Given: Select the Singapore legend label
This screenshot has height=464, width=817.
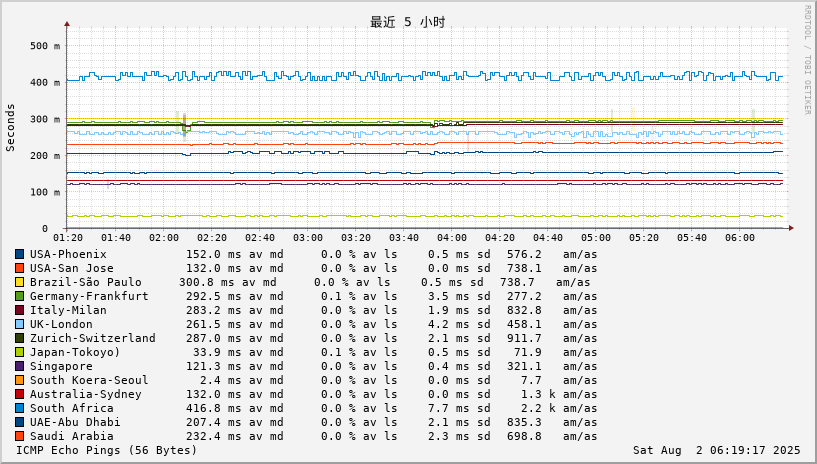Looking at the screenshot, I should [61, 367].
